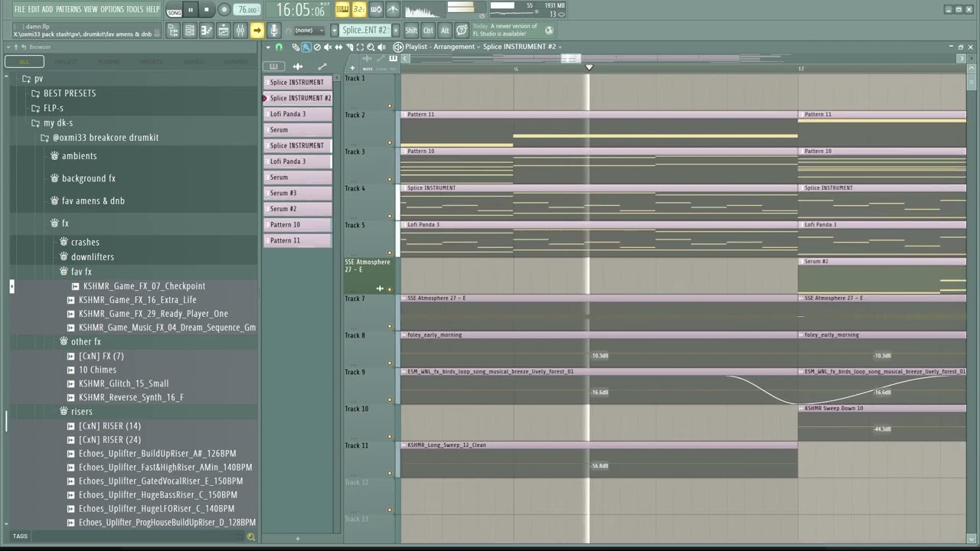Open the EDIT menu
The height and width of the screenshot is (551, 980).
pyautogui.click(x=34, y=9)
